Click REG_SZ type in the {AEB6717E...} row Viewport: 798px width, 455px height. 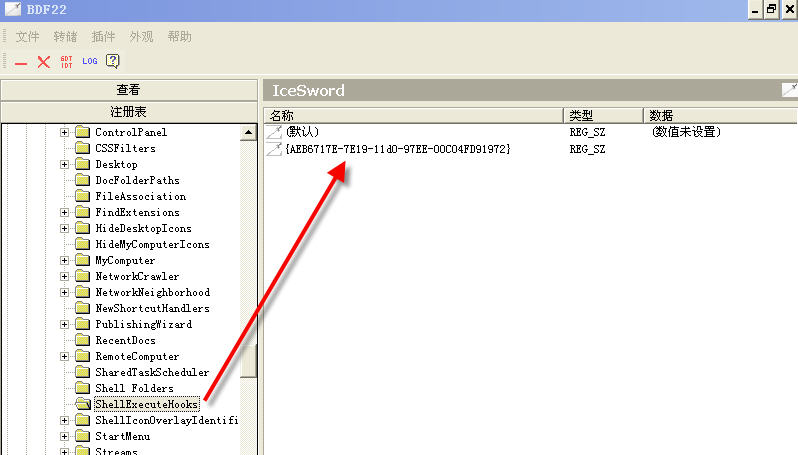587,149
